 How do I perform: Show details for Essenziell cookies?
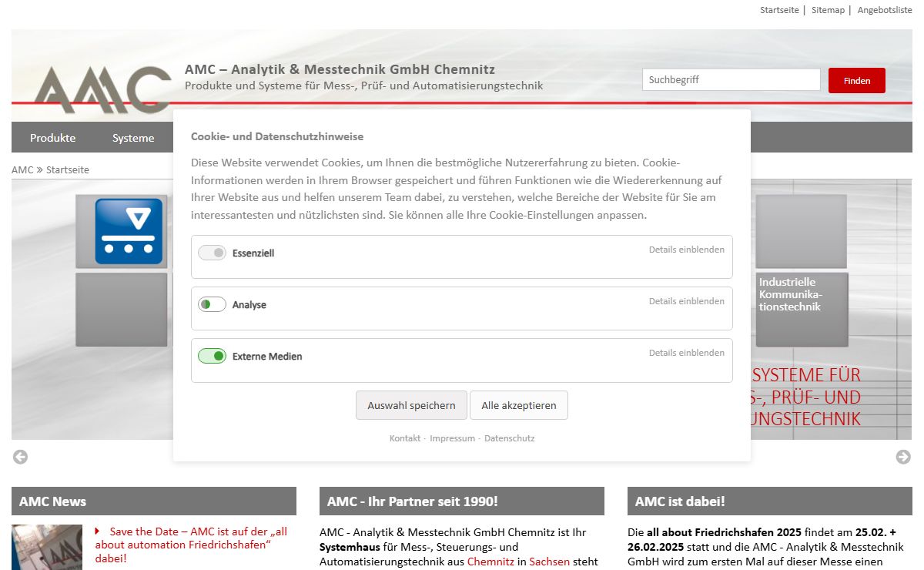pos(686,250)
